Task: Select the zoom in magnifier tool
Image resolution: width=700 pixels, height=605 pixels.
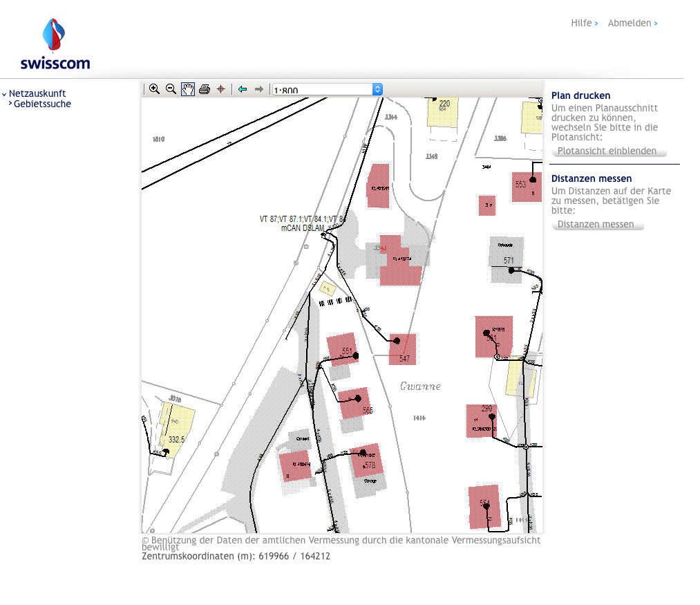Action: point(154,89)
